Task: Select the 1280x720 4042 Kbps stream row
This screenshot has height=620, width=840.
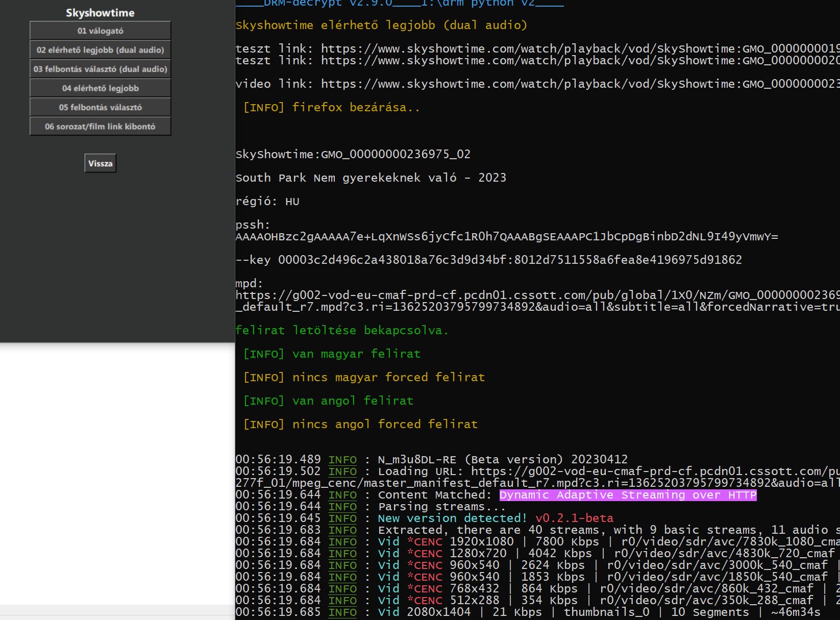Action: point(537,554)
